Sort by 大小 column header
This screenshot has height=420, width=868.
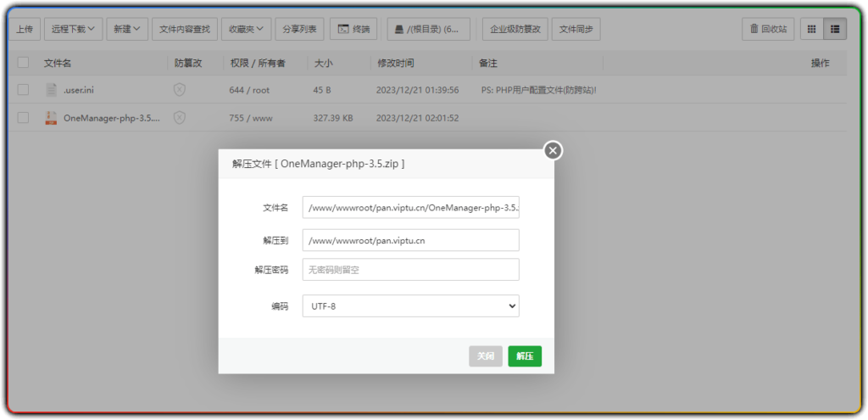click(x=323, y=63)
